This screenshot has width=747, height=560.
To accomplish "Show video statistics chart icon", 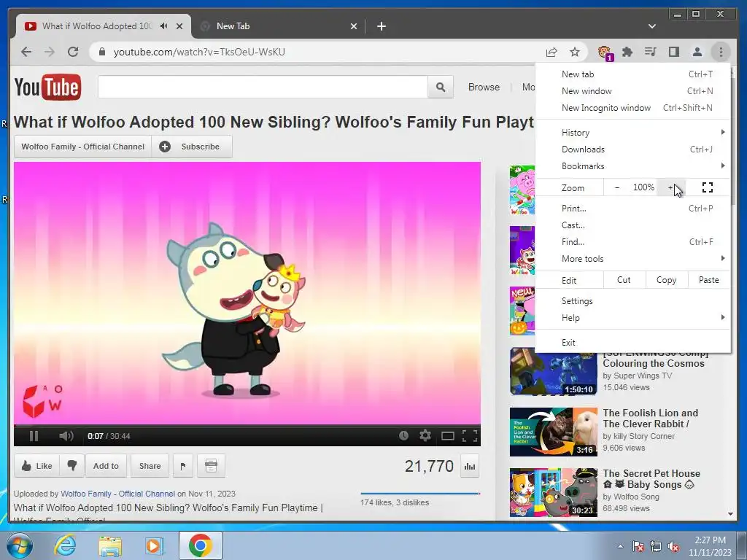I will click(470, 466).
